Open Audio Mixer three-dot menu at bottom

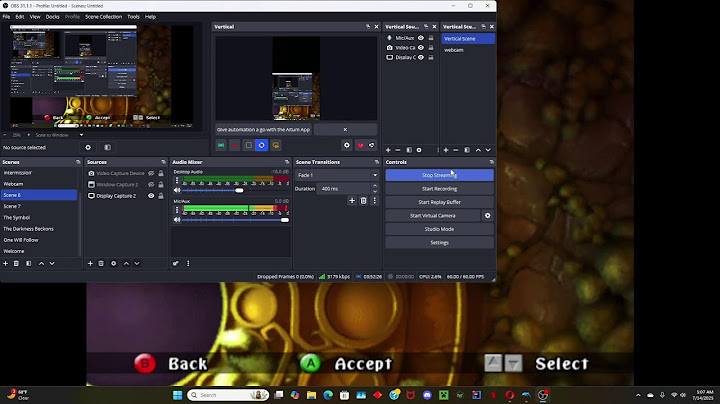[x=188, y=264]
